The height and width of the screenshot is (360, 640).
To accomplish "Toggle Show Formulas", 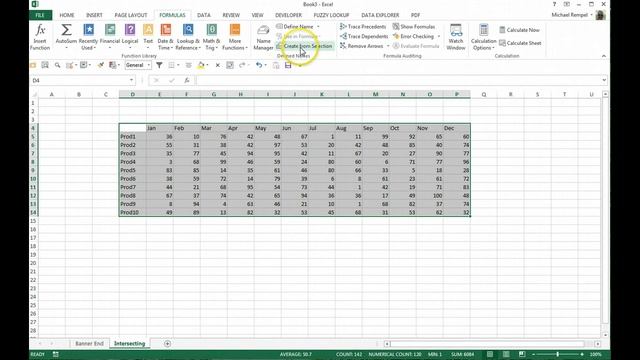I will (414, 27).
